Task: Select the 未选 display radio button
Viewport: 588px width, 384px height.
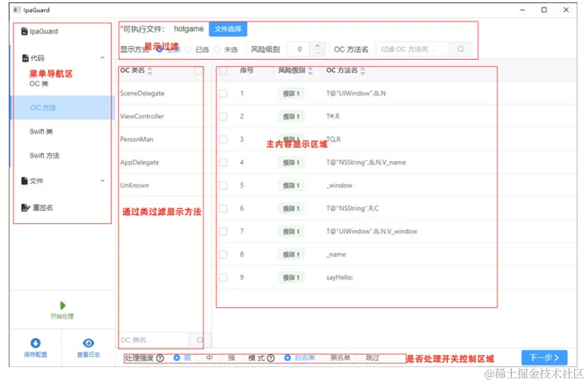Action: [217, 49]
